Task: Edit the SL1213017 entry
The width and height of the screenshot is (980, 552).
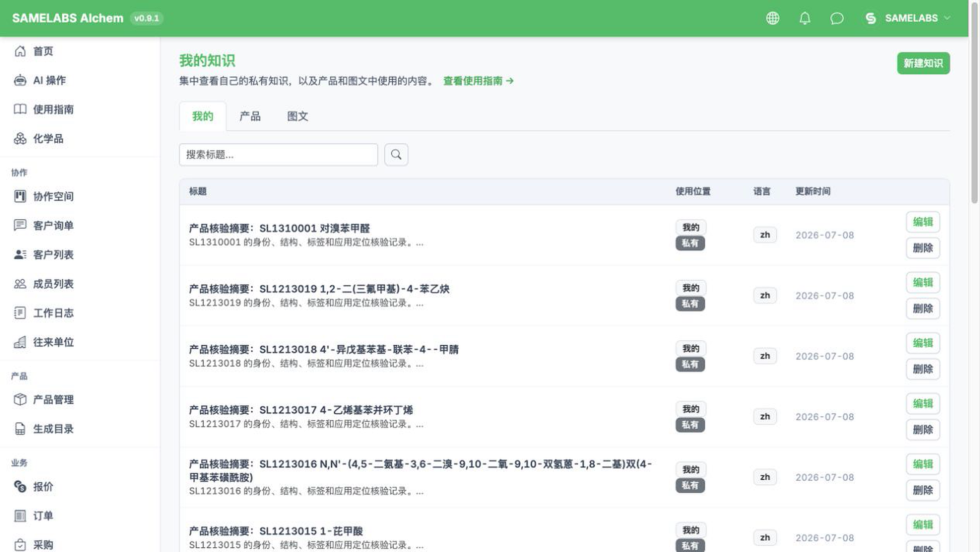Action: click(x=923, y=404)
